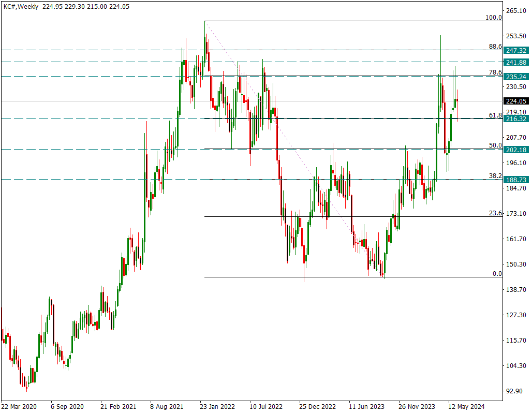
Task: Click the 196.10 price axis value
Action: coord(516,163)
